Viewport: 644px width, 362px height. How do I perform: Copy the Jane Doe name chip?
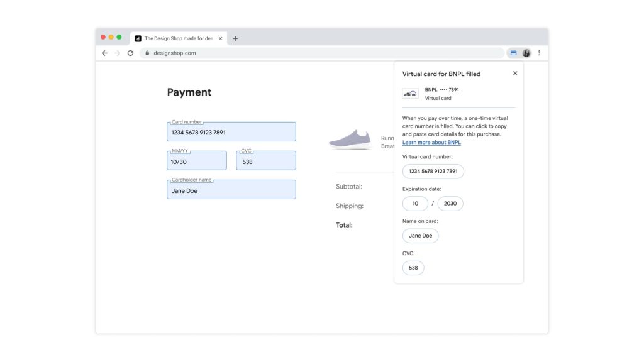pyautogui.click(x=420, y=236)
